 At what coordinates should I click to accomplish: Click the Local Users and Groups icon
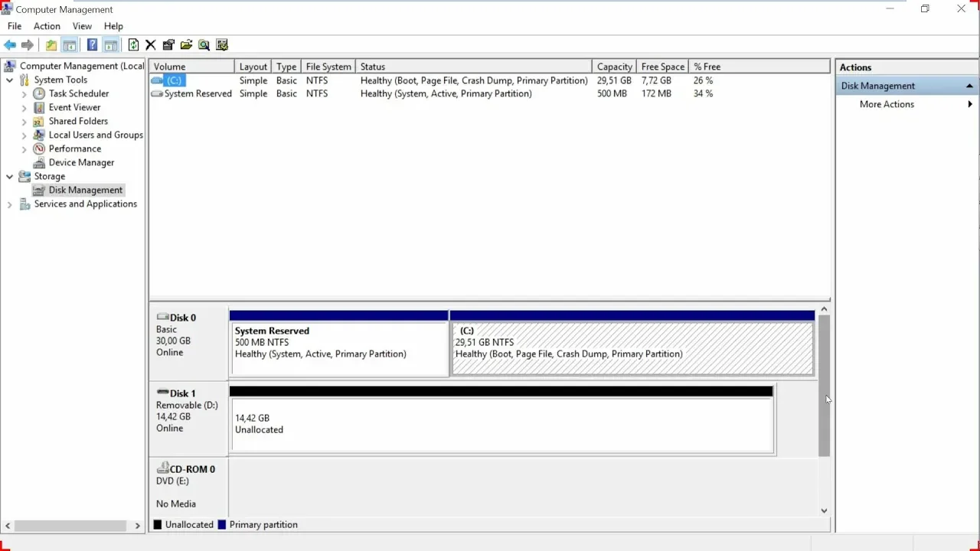point(39,135)
